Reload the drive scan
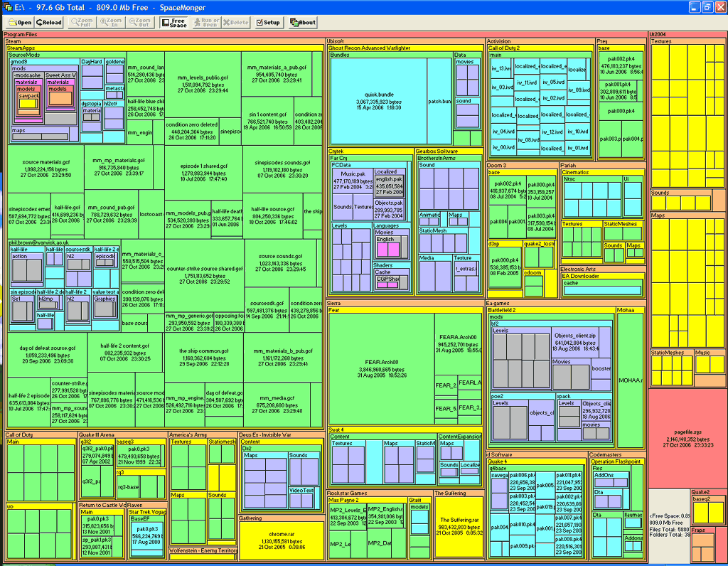This screenshot has width=728, height=566. click(50, 22)
